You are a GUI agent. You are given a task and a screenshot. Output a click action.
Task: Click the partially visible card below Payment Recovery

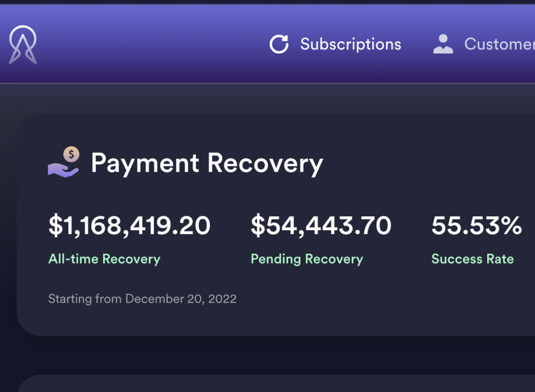point(276,384)
